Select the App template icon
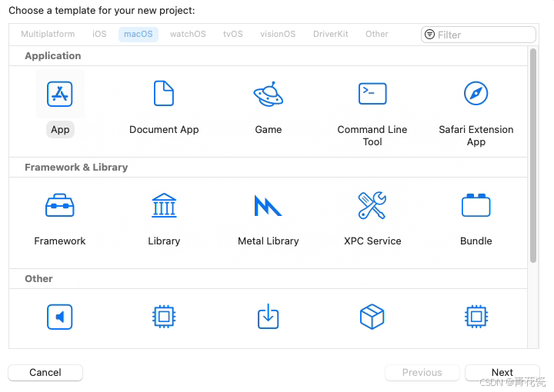Image resolution: width=554 pixels, height=392 pixels. tap(60, 94)
